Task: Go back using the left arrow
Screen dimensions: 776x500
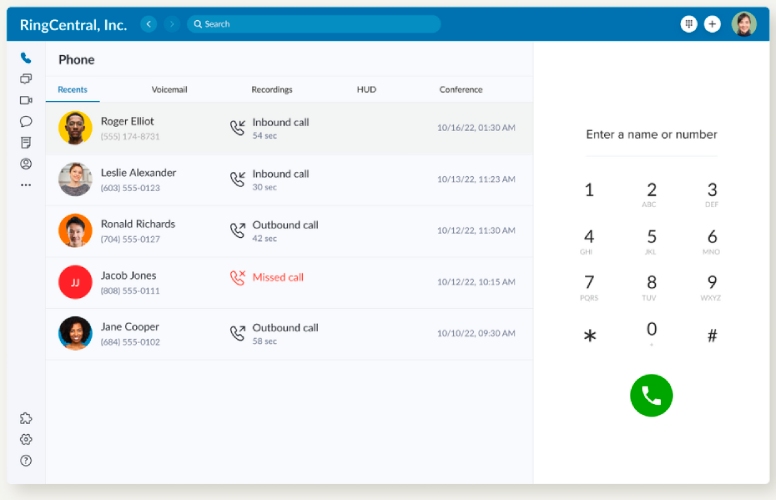Action: [149, 24]
